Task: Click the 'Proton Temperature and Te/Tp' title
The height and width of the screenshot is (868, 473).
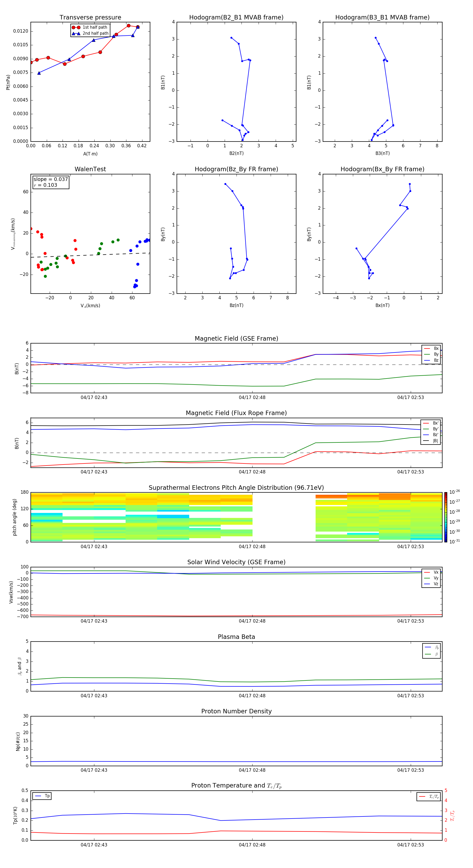Action: [x=236, y=786]
